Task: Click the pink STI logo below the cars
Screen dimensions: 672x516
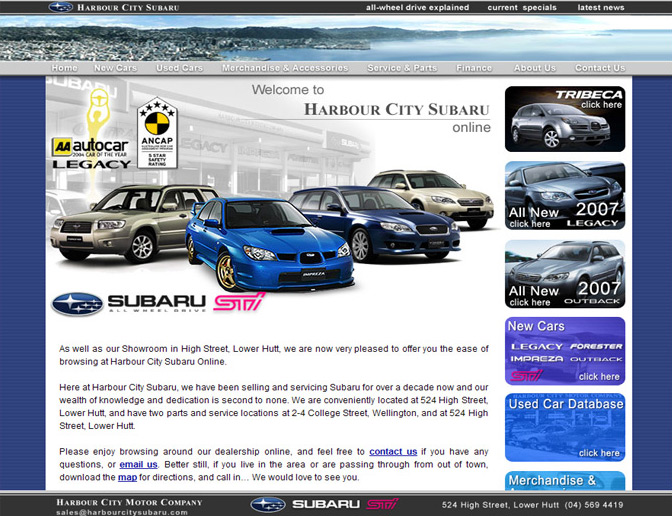Action: (239, 302)
